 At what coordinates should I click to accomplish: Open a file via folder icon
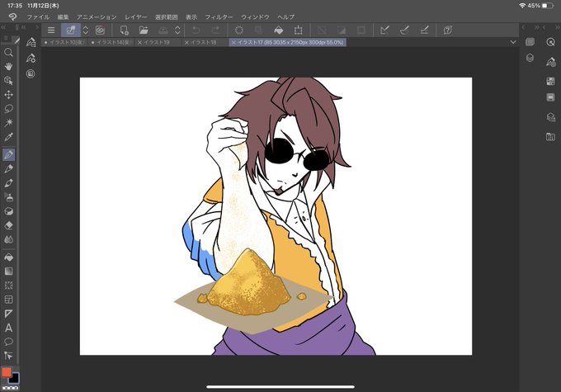[x=144, y=30]
